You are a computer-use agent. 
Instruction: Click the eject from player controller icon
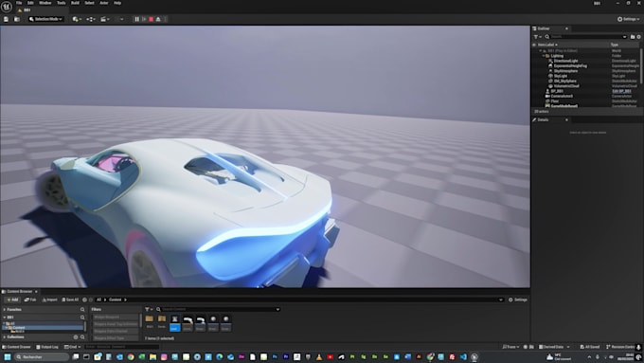pos(158,19)
